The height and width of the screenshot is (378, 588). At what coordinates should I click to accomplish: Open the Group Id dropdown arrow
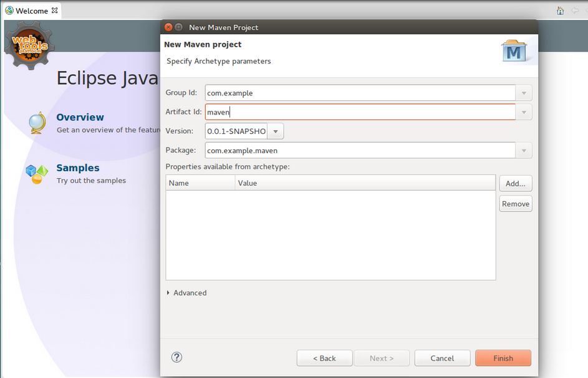[524, 93]
